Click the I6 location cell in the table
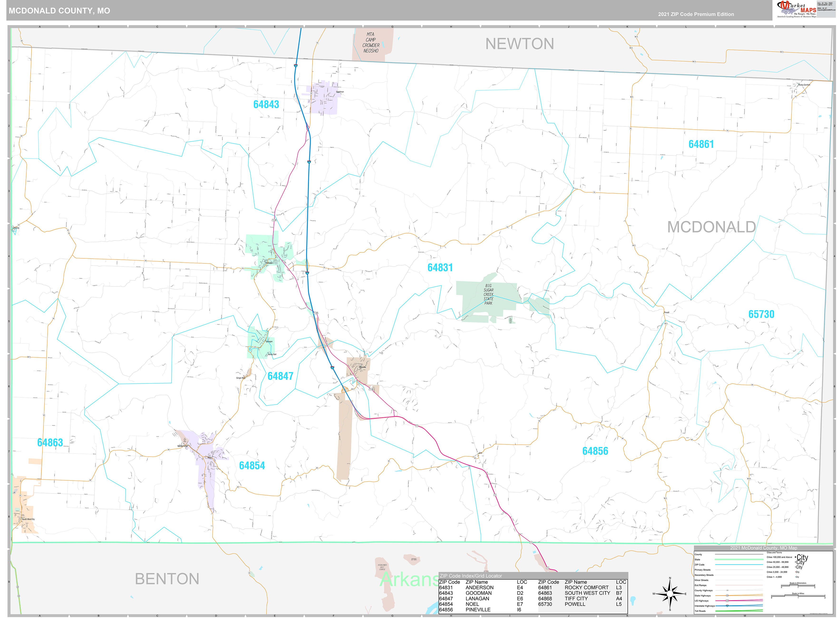 coord(519,610)
